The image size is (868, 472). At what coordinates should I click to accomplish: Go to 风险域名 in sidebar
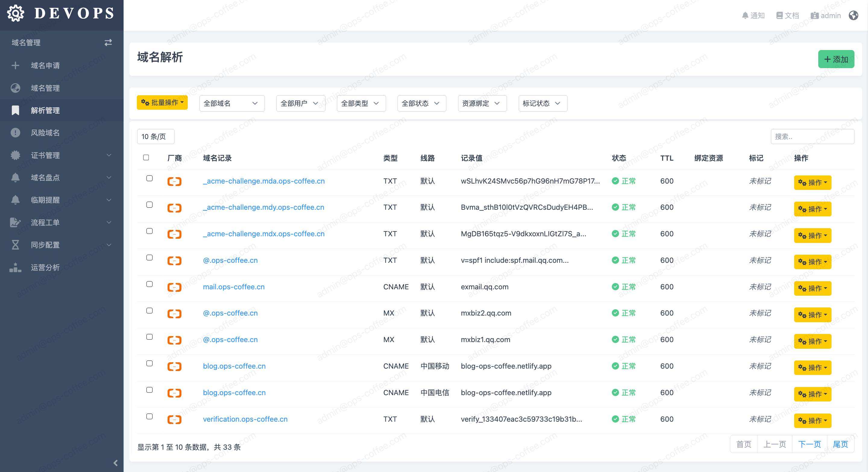click(x=45, y=133)
